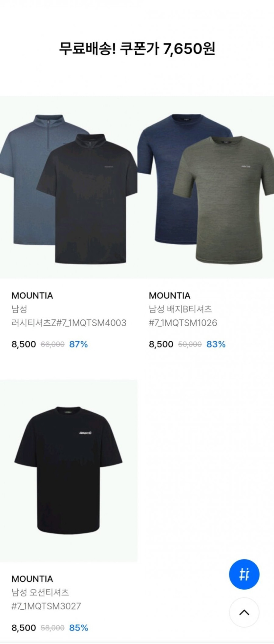Click the 87% discount label
274x644 pixels.
(79, 344)
